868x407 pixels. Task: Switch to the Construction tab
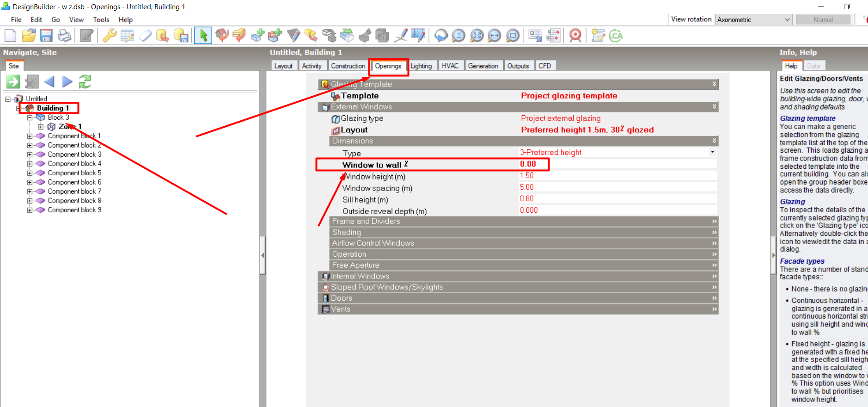click(348, 66)
